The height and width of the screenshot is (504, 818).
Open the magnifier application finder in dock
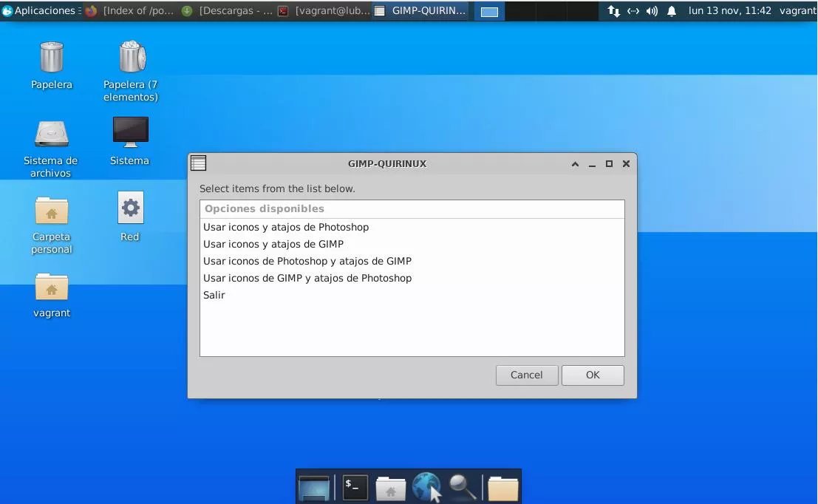pos(463,488)
